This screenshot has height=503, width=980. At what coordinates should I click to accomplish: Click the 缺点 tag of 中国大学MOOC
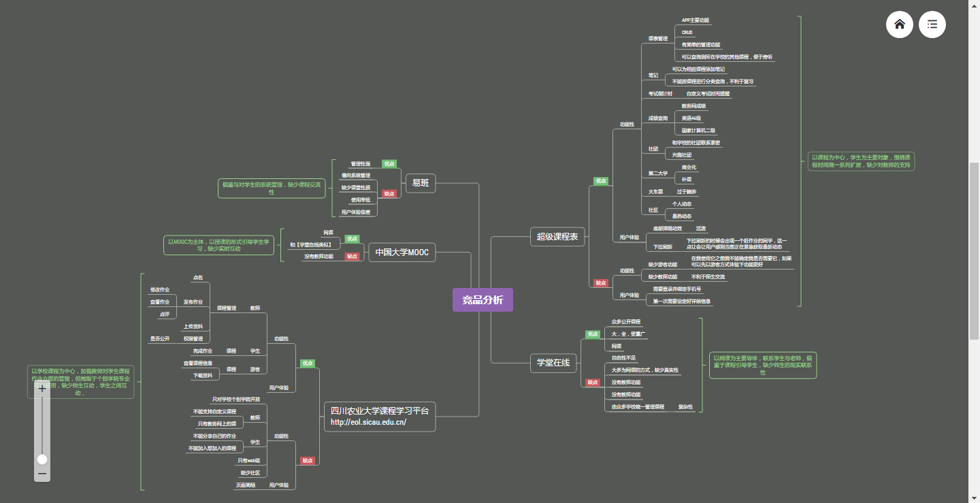tap(352, 257)
